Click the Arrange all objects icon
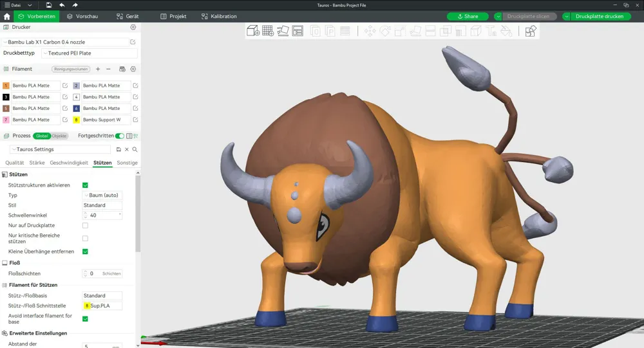 coord(298,31)
